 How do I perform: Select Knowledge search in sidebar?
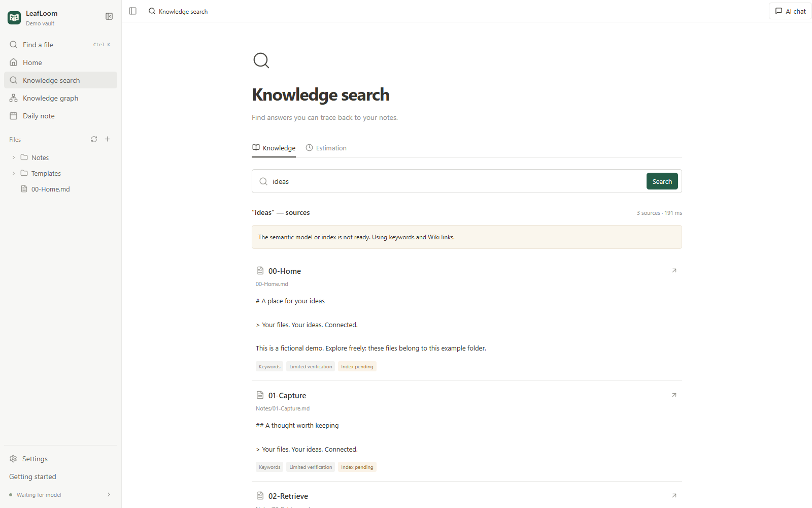[60, 80]
